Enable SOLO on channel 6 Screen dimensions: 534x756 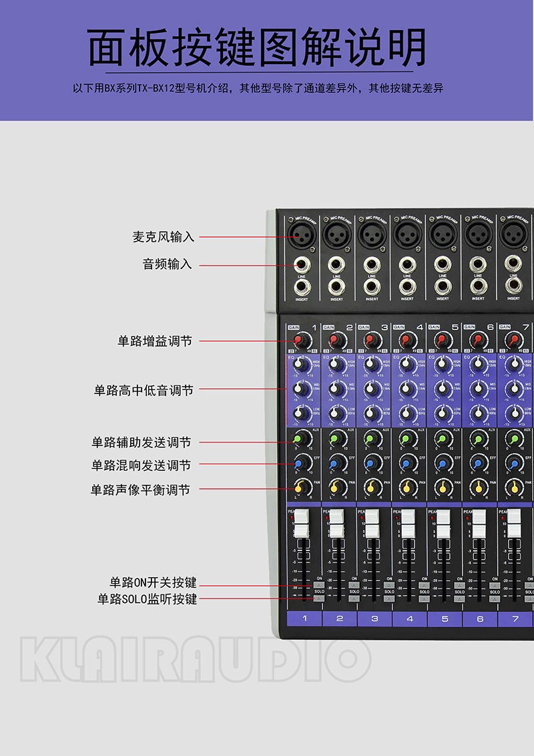point(495,598)
